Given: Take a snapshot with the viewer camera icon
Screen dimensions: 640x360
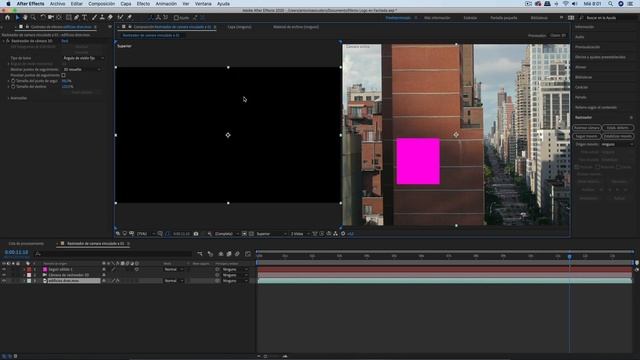Looking at the screenshot, I should coord(196,234).
